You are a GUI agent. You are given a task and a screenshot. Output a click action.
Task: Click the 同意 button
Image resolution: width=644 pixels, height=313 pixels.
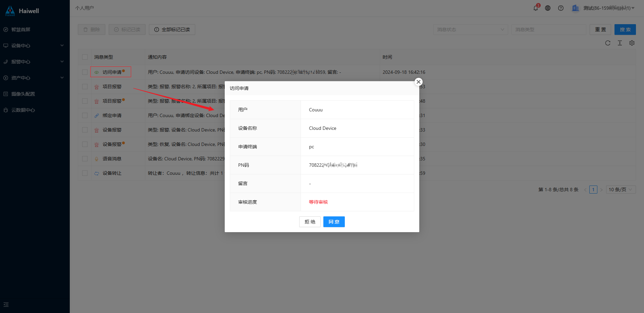pos(334,222)
